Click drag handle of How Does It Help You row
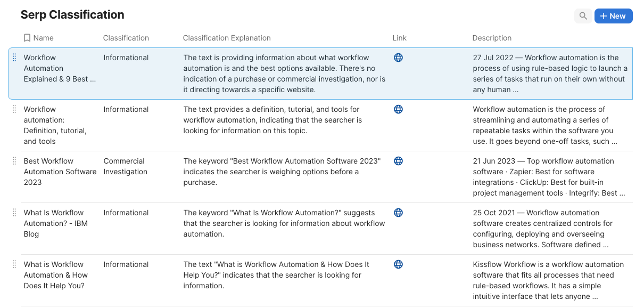Screen dimensions: 644x308 (x=14, y=264)
